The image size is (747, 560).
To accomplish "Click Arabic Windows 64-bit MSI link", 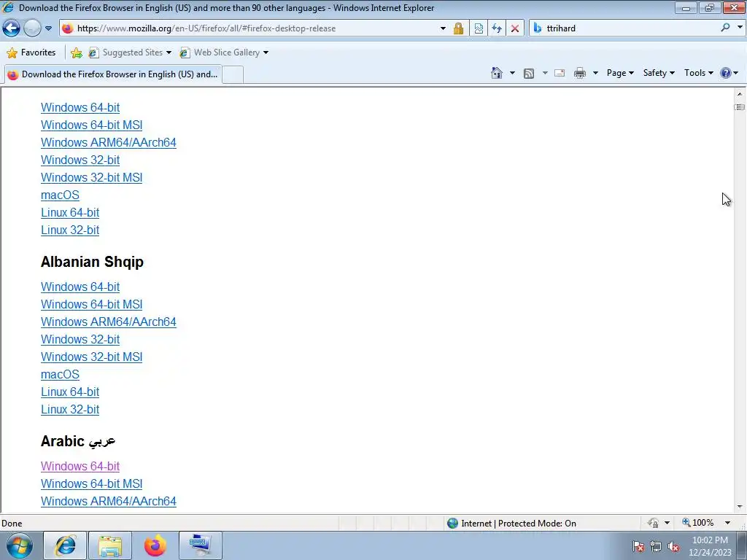I will click(x=91, y=484).
